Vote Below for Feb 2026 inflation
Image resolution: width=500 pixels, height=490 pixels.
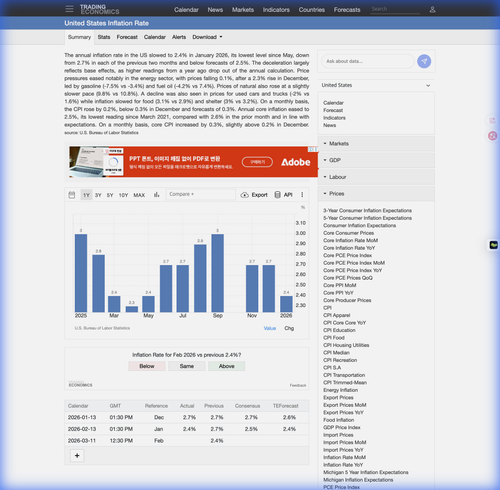click(147, 366)
